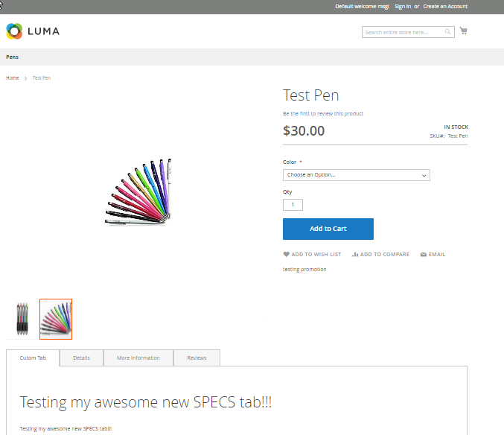This screenshot has width=504, height=435.
Task: Open the shopping cart icon
Action: [x=464, y=31]
